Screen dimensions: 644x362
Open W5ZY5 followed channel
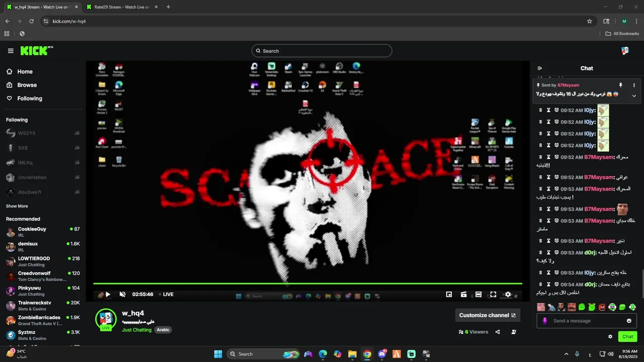[43, 133]
